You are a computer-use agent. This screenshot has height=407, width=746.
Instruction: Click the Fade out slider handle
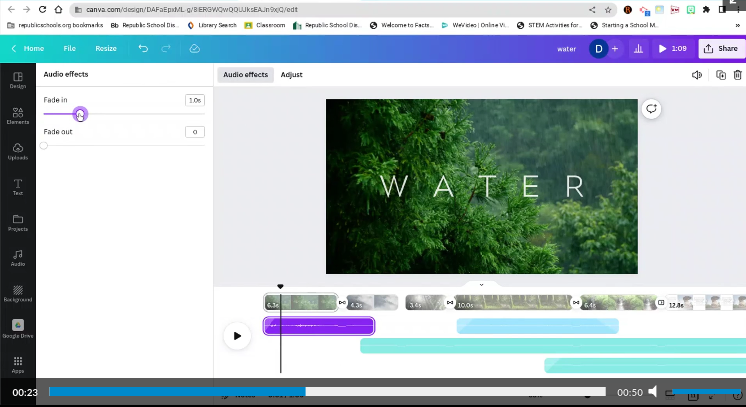pos(44,146)
